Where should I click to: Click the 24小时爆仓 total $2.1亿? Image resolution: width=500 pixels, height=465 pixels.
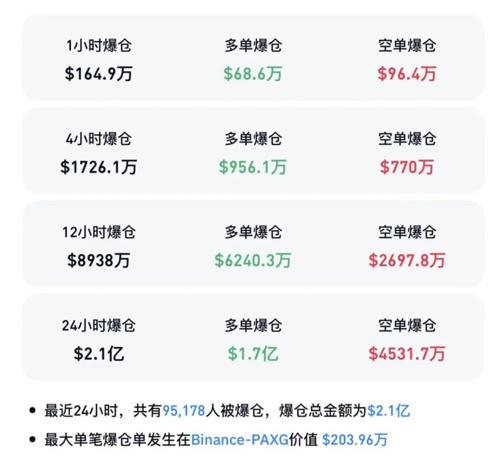point(99,354)
